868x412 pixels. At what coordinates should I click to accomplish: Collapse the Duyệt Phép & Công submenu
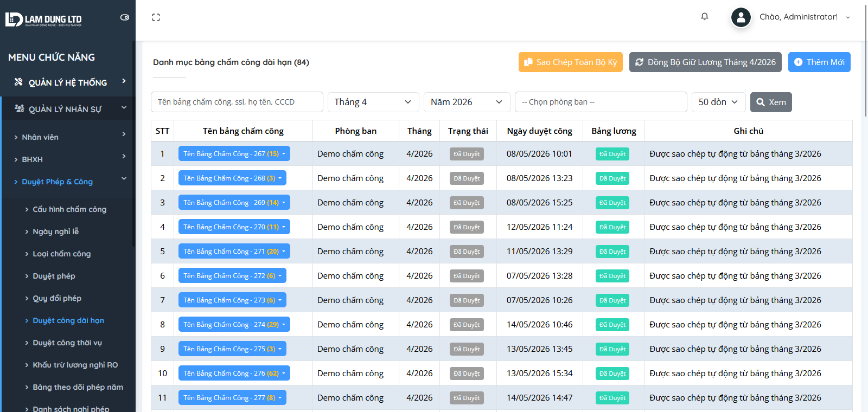[68, 182]
